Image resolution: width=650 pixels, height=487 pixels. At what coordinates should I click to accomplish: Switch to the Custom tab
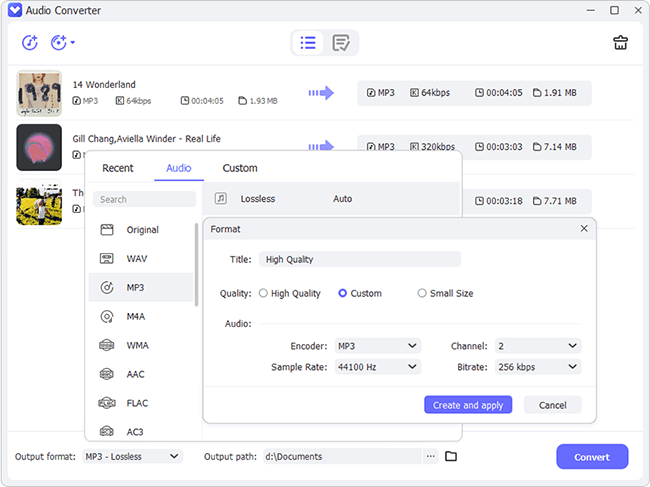point(240,168)
